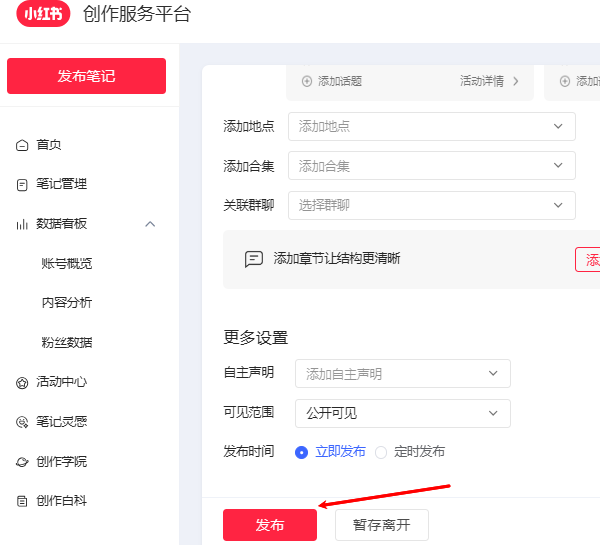Click the 首页 home icon in the sidebar

(x=22, y=145)
